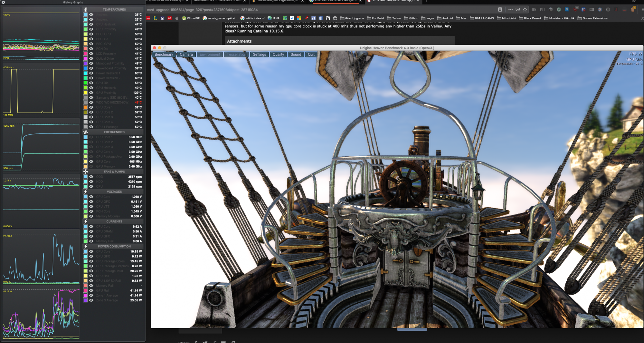The width and height of the screenshot is (644, 343).
Task: Click the Camera button in Heaven
Action: coord(186,54)
